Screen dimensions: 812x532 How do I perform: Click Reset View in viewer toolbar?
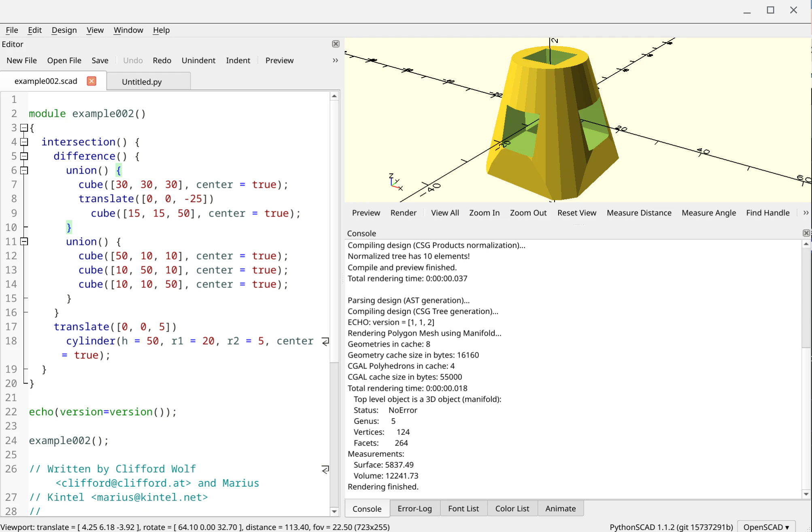point(576,213)
